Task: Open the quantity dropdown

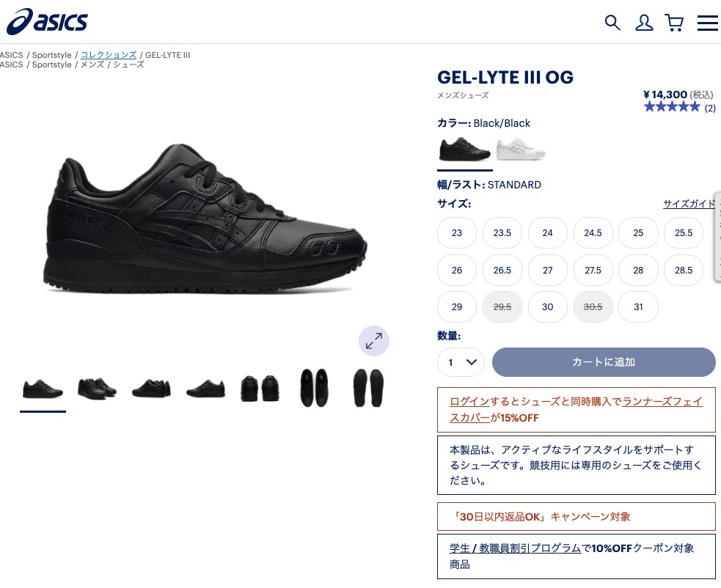Action: (x=461, y=362)
